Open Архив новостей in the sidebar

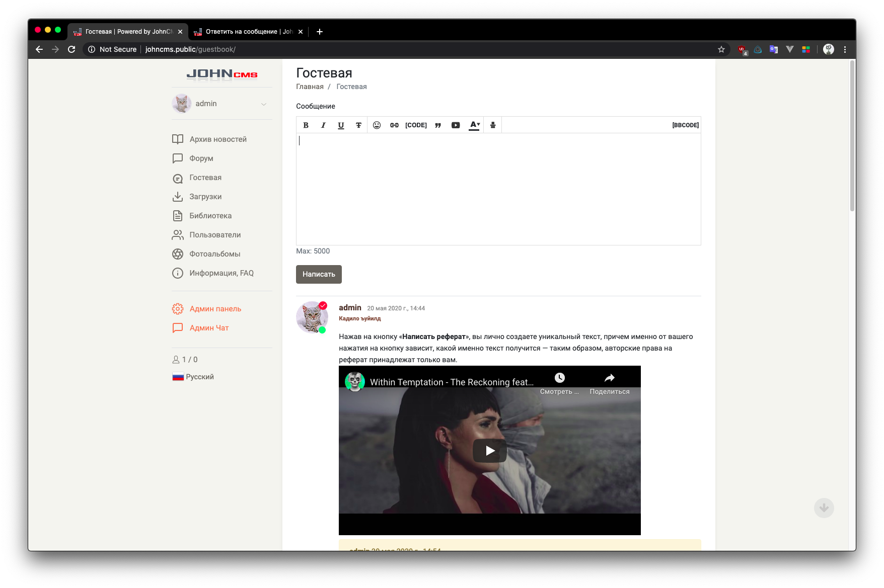tap(218, 139)
